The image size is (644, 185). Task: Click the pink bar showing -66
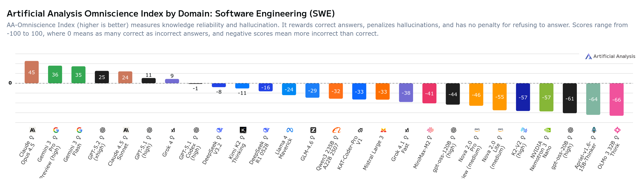pyautogui.click(x=617, y=99)
